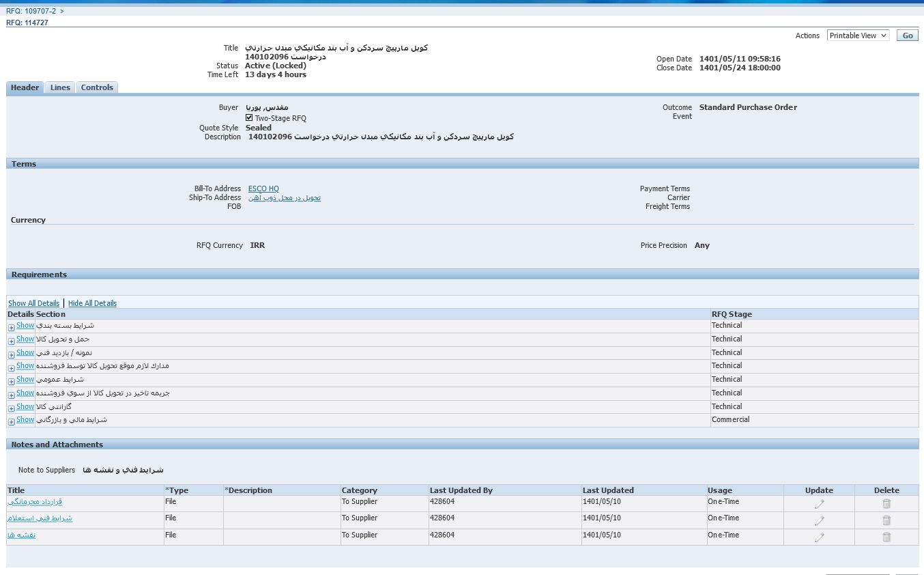The width and height of the screenshot is (924, 575).
Task: Click the Show link for شرایط مالي و بازرگاني
Action: click(25, 419)
